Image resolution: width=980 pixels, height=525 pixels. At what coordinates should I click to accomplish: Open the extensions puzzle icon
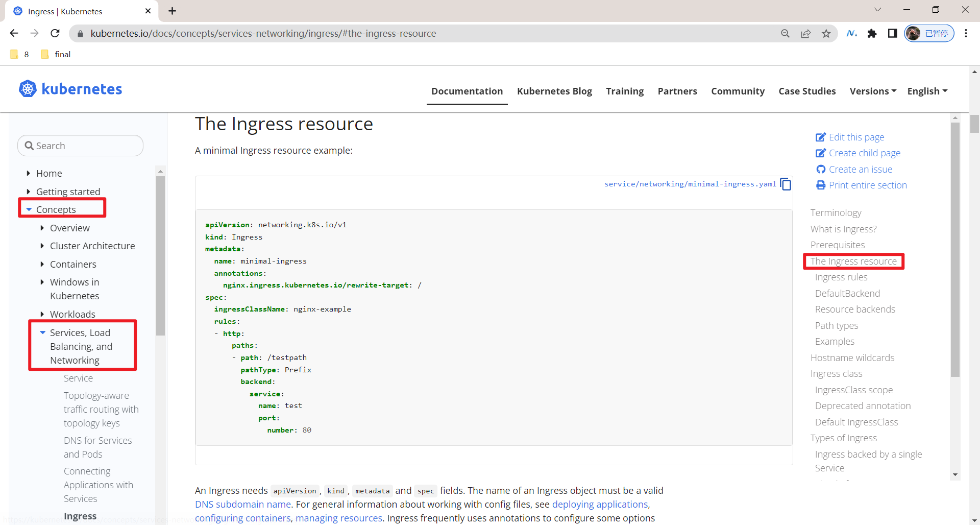(x=872, y=34)
